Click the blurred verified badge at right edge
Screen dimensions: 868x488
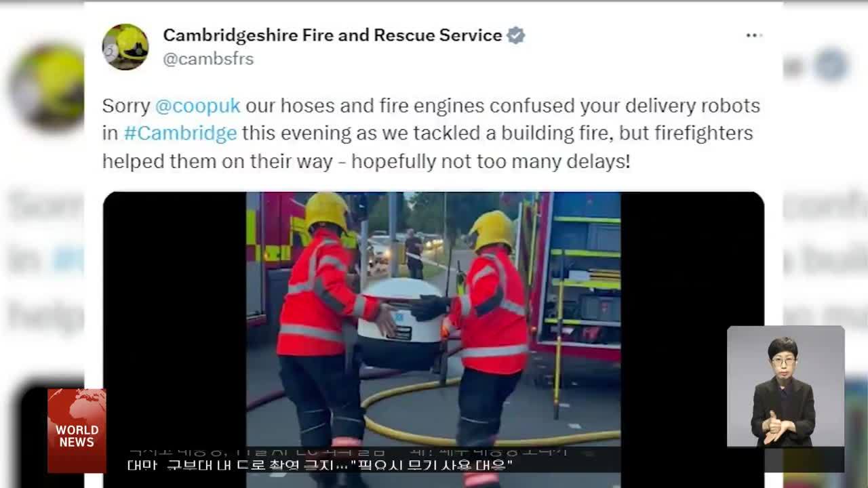(831, 66)
